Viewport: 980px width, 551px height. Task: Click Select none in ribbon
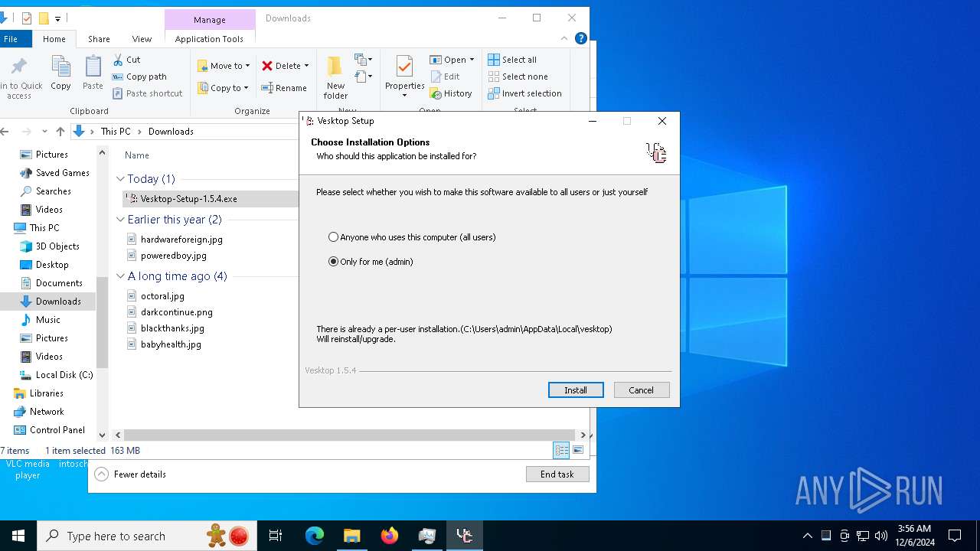pos(518,77)
